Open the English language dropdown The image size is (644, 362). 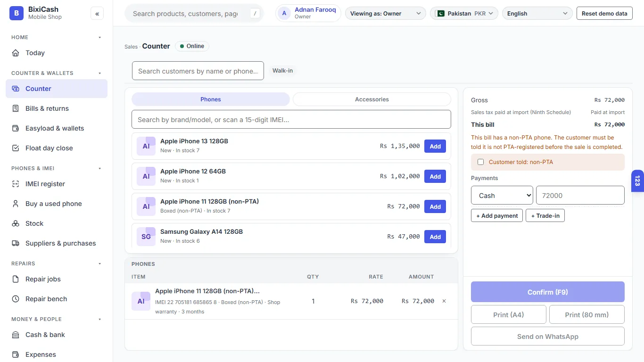[537, 14]
